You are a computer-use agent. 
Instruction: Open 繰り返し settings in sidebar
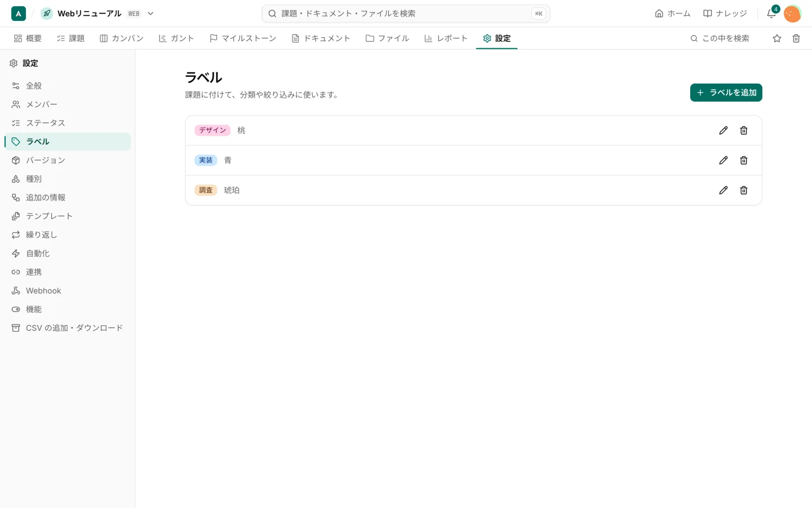coord(67,235)
